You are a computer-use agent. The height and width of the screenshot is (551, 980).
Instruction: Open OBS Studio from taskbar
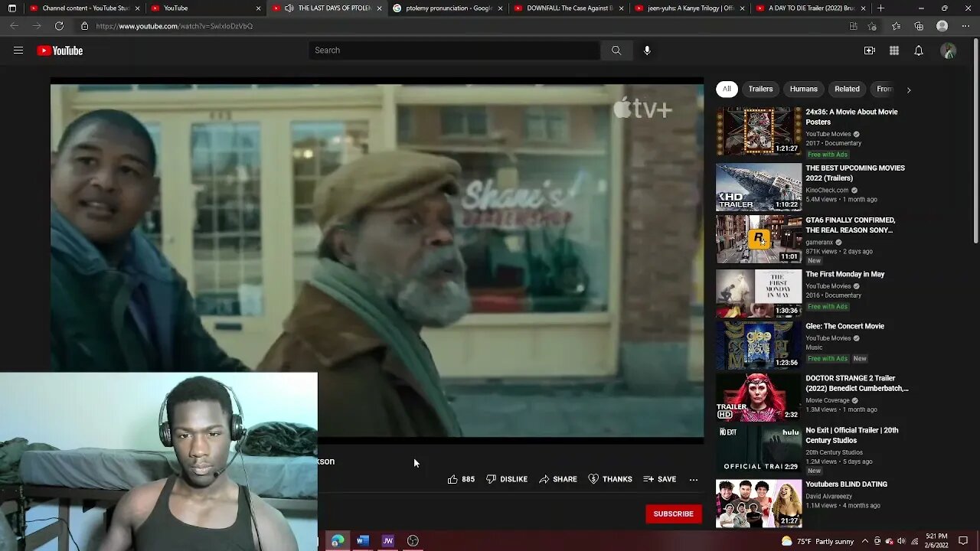pyautogui.click(x=413, y=540)
